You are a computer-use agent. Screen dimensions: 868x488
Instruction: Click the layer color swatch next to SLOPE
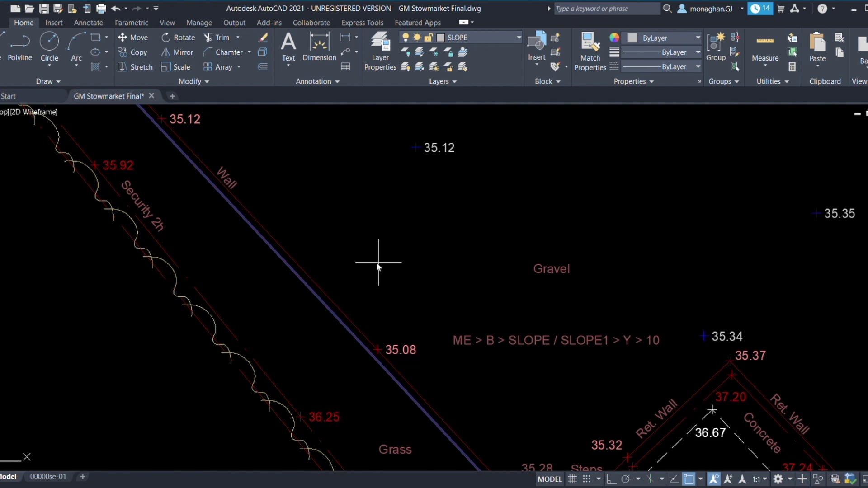tap(440, 37)
